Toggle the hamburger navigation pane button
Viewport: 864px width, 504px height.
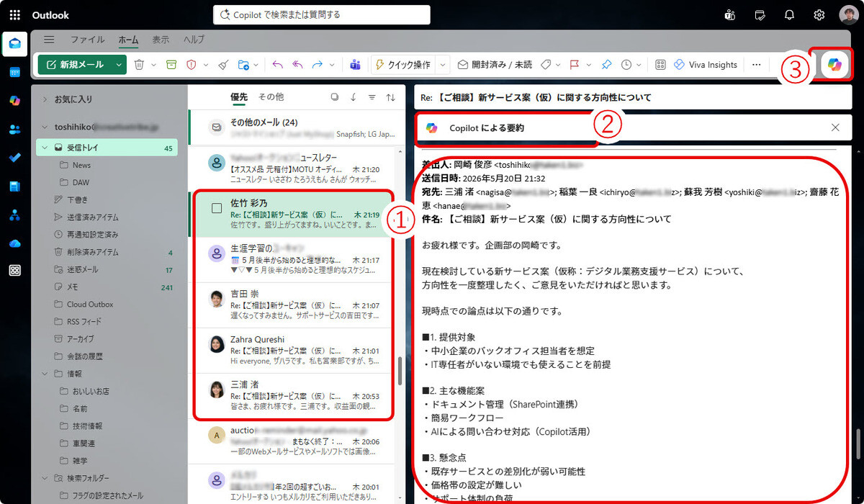click(49, 40)
